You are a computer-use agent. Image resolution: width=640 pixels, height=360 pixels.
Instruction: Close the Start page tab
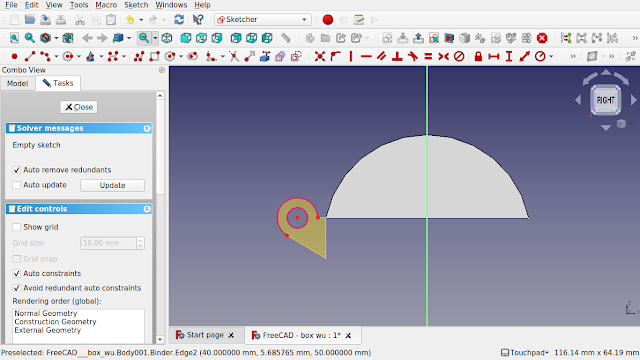pyautogui.click(x=231, y=335)
